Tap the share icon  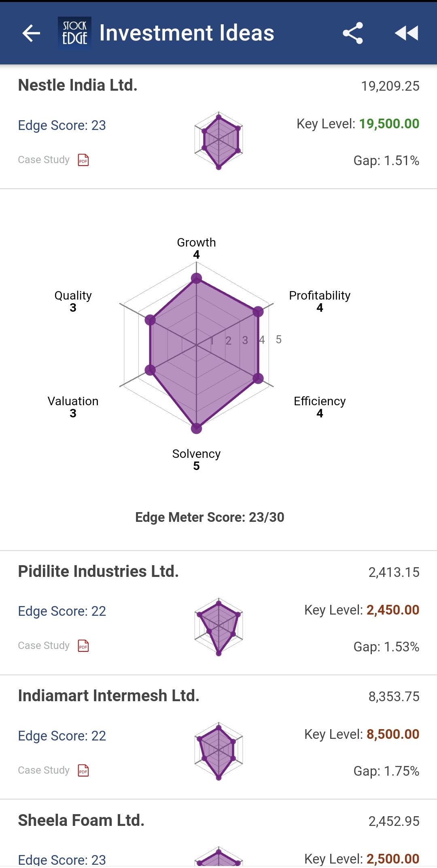(353, 33)
